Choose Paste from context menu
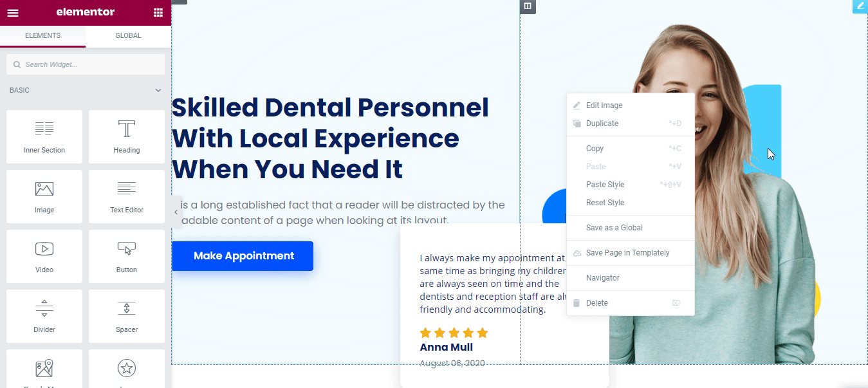The image size is (868, 388). [x=631, y=167]
